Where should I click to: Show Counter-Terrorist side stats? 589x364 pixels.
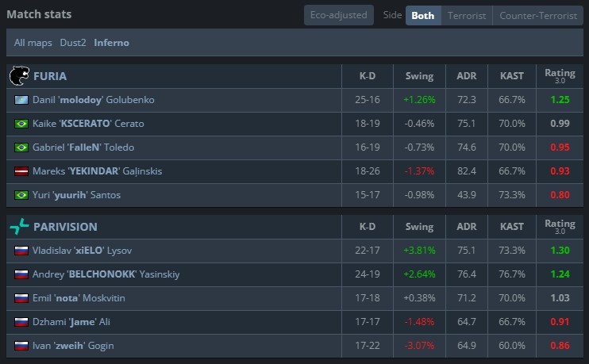click(x=537, y=15)
